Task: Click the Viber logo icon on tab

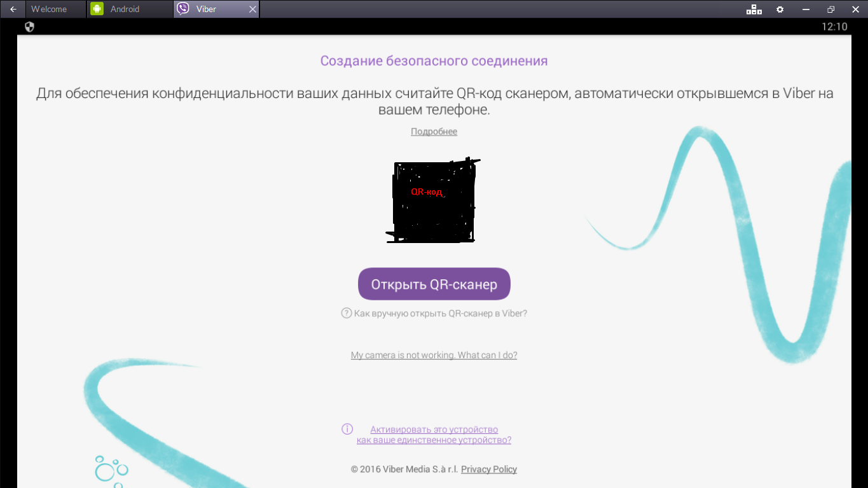Action: coord(183,9)
